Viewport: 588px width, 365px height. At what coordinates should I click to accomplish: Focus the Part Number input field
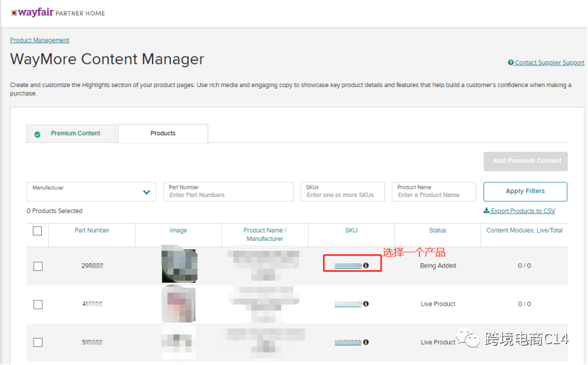pos(228,192)
